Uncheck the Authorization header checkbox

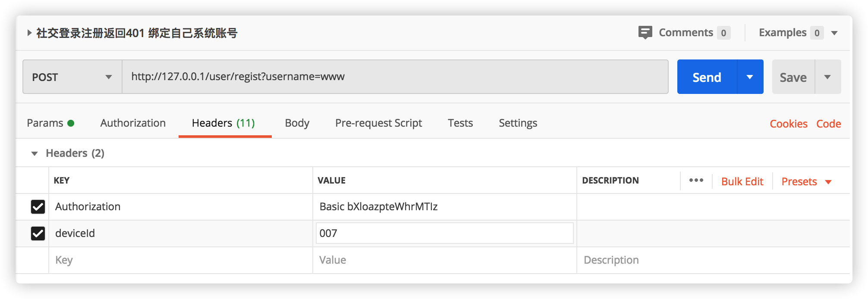click(38, 207)
